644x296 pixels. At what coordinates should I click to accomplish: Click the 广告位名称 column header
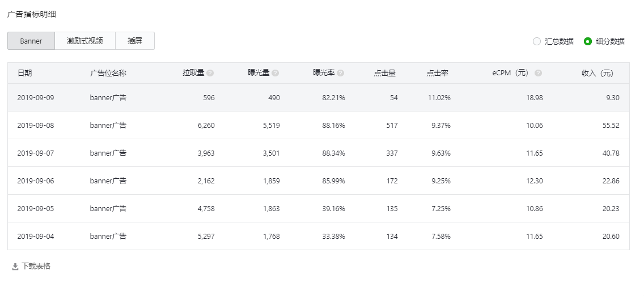tap(108, 74)
